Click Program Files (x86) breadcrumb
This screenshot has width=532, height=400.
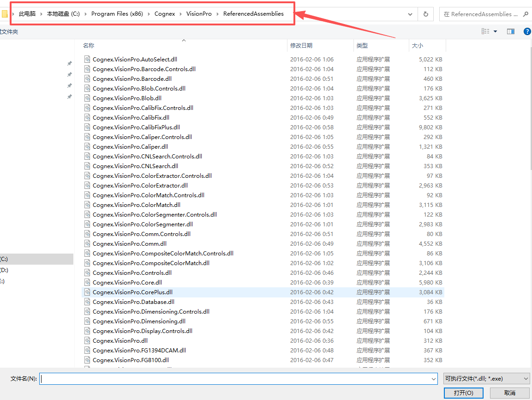pyautogui.click(x=117, y=13)
